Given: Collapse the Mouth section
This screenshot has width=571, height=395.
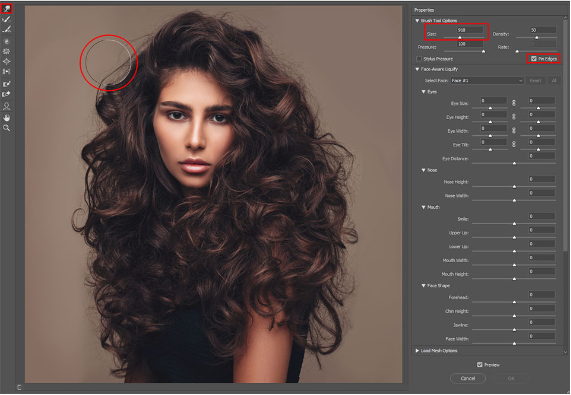Looking at the screenshot, I should tap(424, 207).
